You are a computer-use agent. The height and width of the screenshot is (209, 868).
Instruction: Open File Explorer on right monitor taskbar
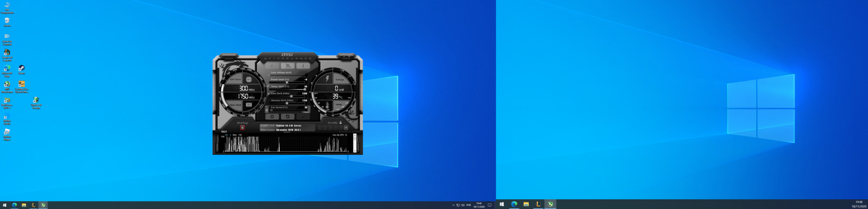click(x=526, y=204)
